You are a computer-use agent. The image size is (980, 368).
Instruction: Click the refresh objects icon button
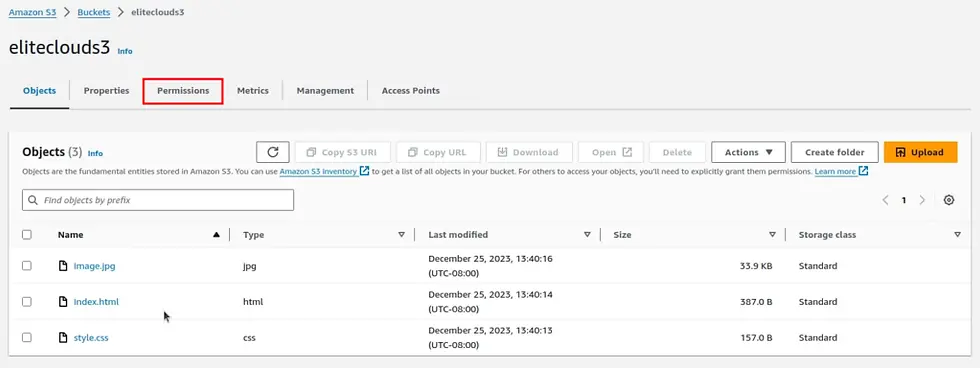272,152
